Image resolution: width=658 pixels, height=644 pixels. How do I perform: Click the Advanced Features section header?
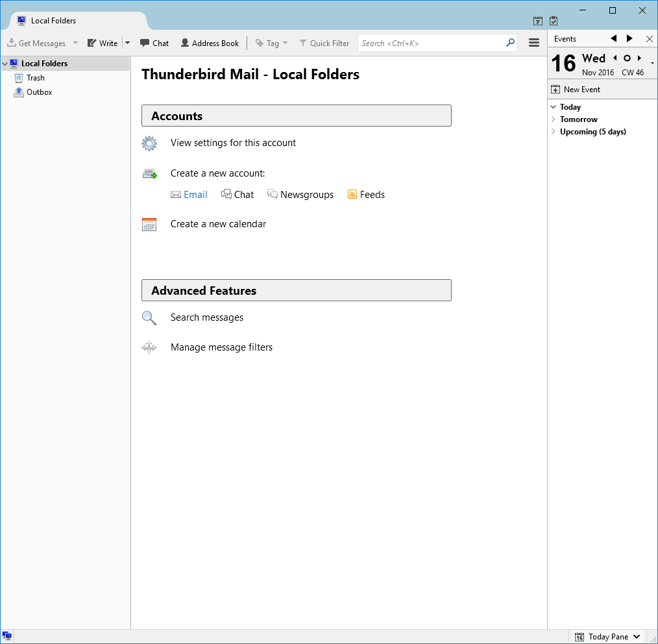(297, 290)
